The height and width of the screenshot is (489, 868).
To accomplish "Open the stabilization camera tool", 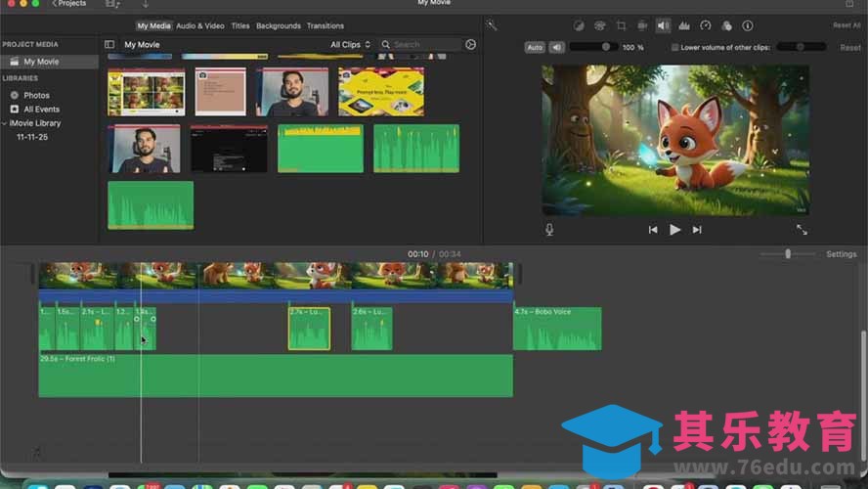I will (642, 25).
